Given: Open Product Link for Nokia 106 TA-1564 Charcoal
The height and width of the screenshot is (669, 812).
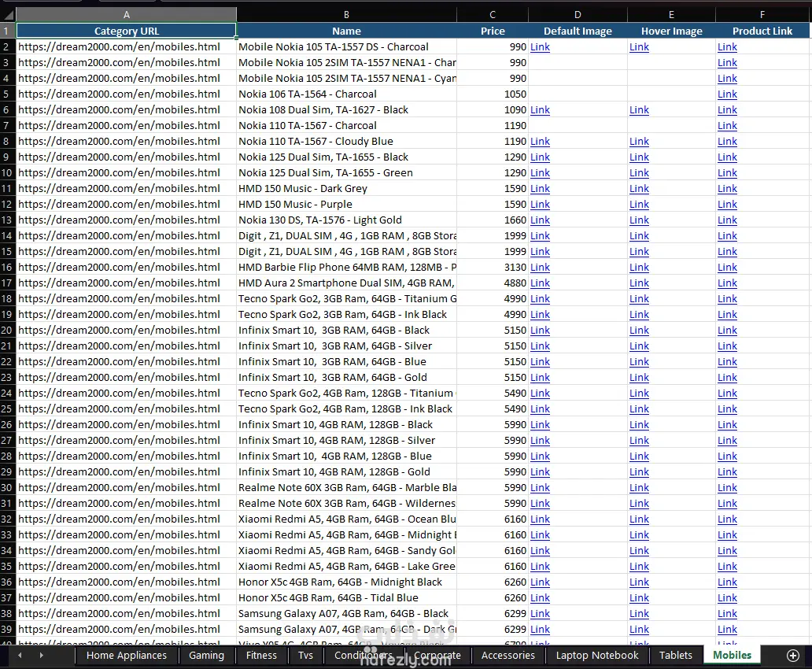Looking at the screenshot, I should coord(727,94).
